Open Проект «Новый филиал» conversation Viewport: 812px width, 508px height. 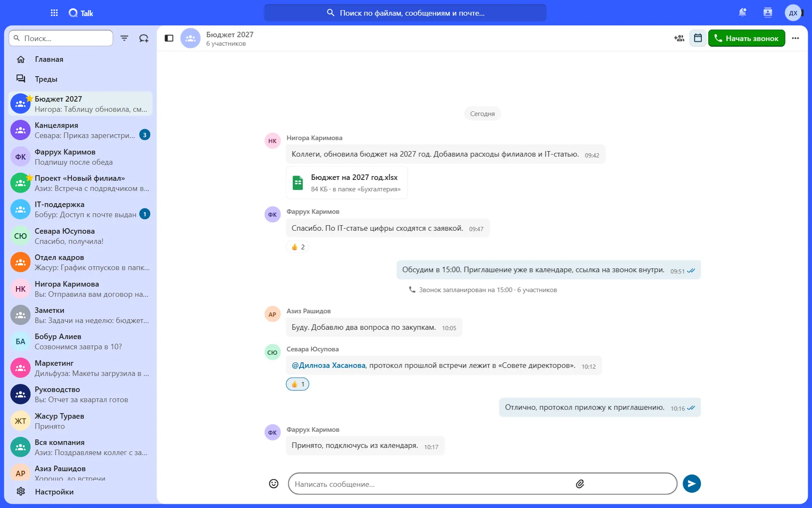[80, 183]
